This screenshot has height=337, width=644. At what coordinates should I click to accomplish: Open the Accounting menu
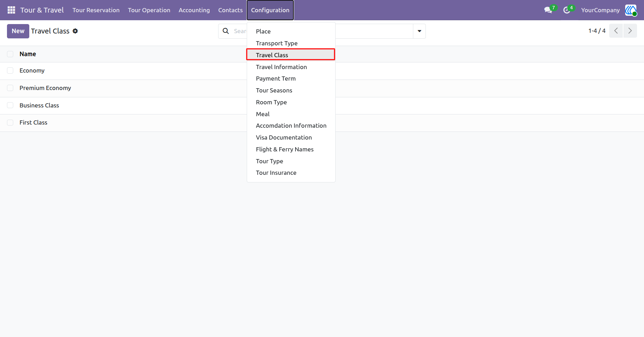(194, 10)
